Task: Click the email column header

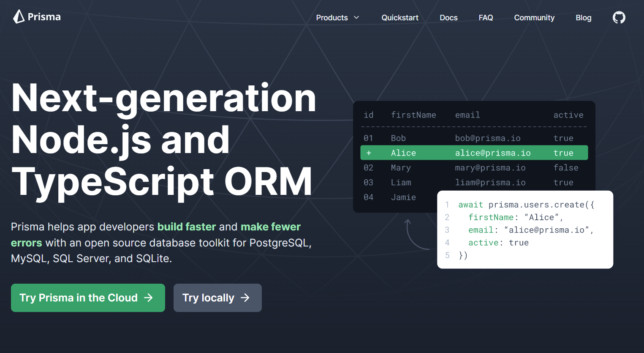Action: (467, 115)
